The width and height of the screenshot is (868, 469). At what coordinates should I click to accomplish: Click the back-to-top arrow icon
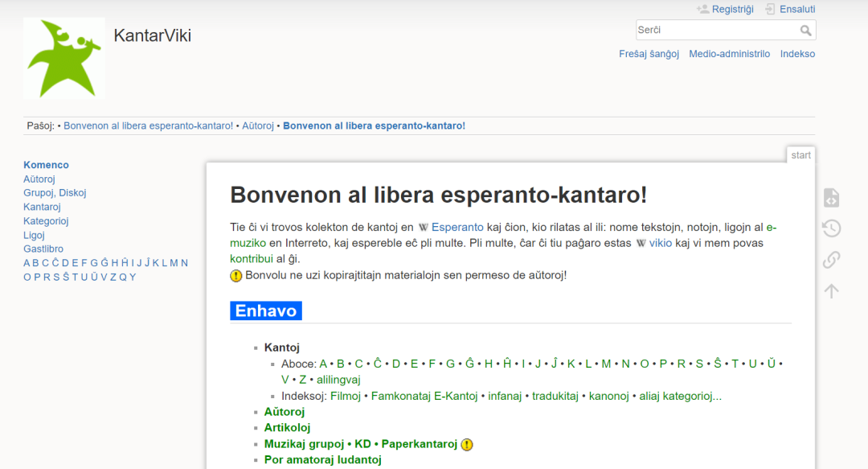pyautogui.click(x=831, y=290)
